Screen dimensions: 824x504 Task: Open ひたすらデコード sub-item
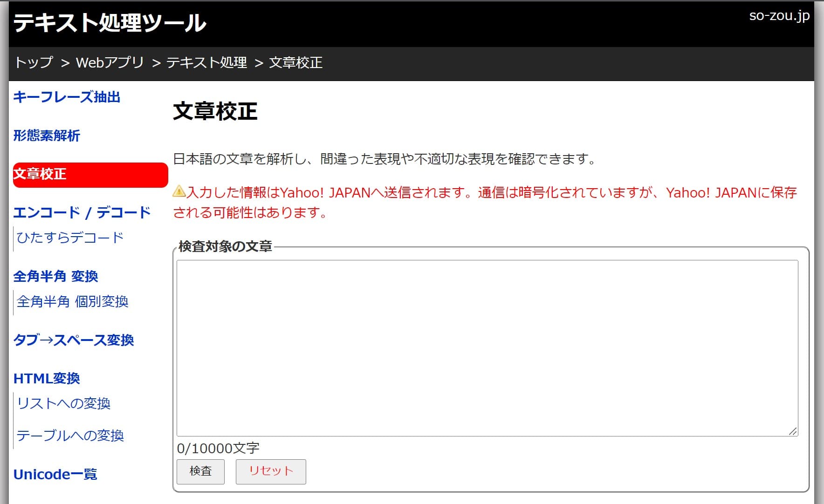pyautogui.click(x=70, y=238)
